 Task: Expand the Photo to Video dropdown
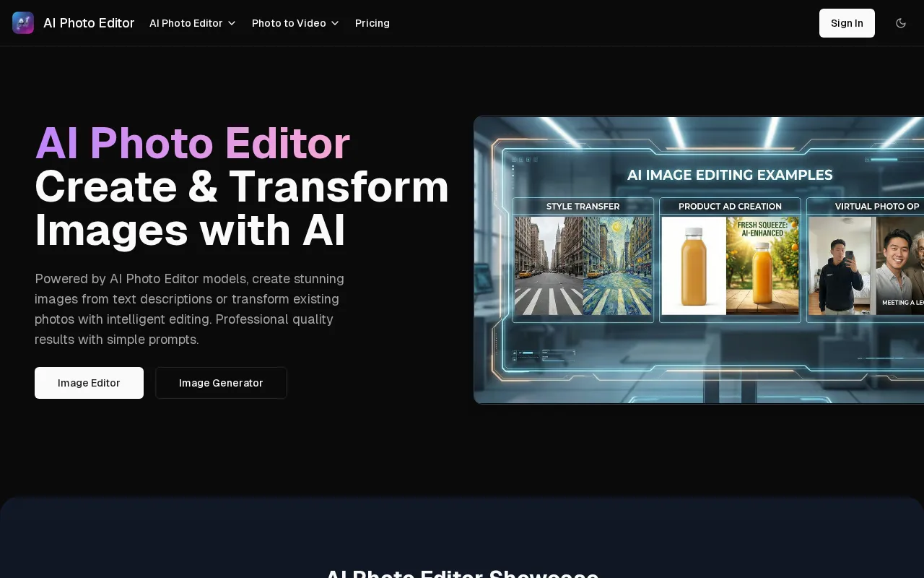tap(295, 23)
